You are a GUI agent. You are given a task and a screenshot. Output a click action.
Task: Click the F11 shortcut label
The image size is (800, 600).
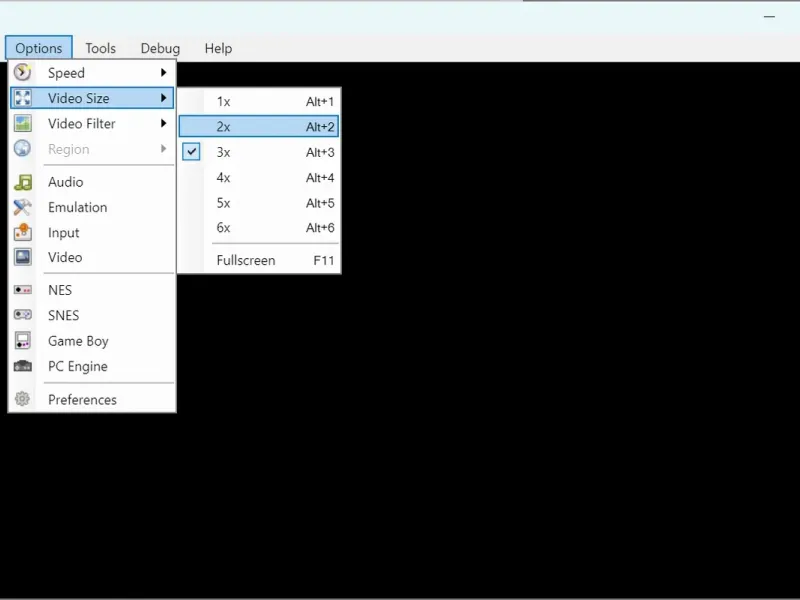(323, 260)
